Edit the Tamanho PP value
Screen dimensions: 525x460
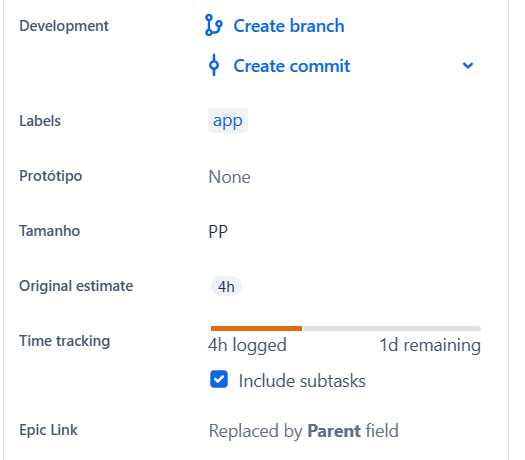[x=218, y=231]
